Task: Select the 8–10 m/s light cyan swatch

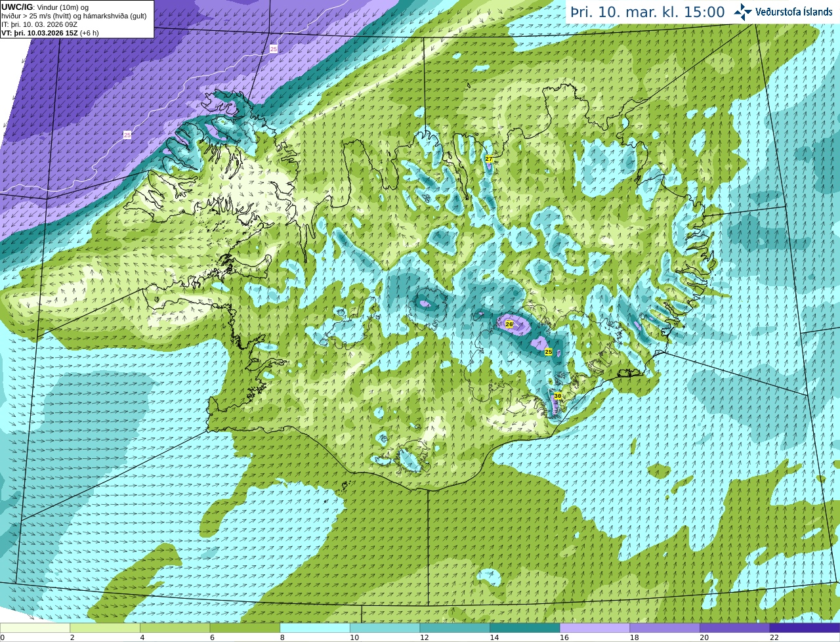Action: click(315, 628)
